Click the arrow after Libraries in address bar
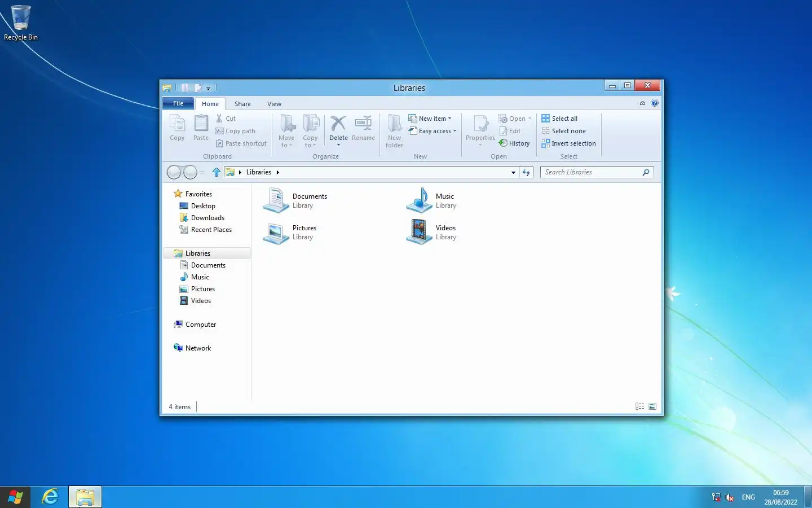 click(277, 172)
